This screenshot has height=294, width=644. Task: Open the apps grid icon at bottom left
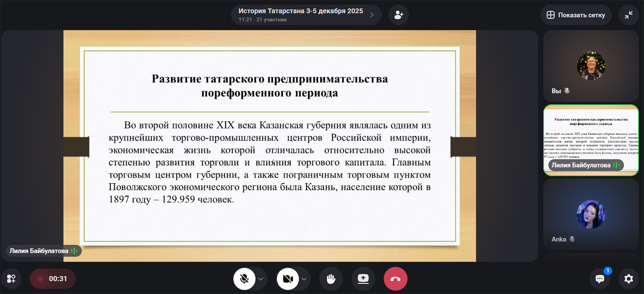click(x=11, y=279)
